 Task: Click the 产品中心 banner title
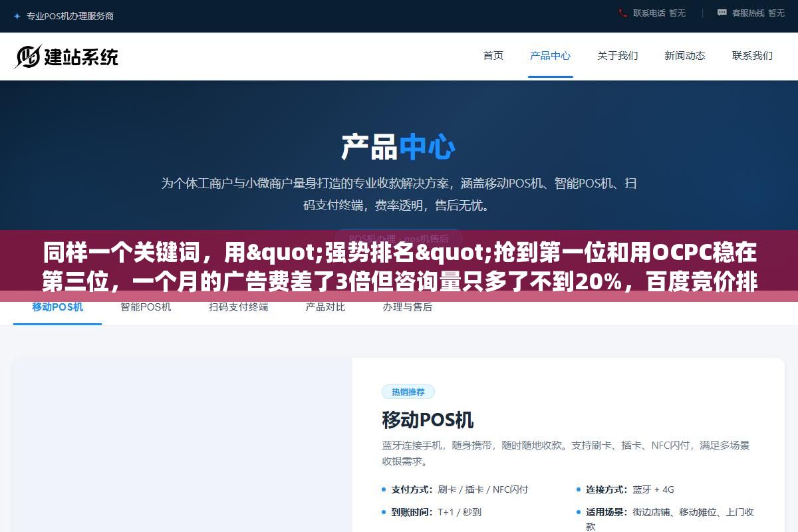398,147
